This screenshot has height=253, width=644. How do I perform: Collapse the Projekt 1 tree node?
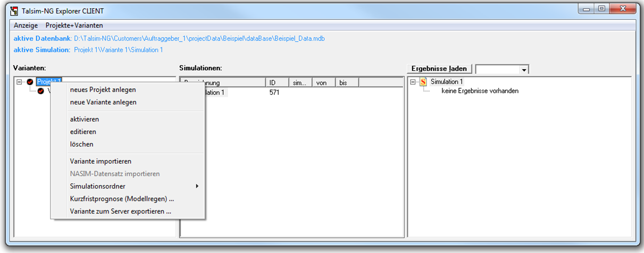[19, 82]
